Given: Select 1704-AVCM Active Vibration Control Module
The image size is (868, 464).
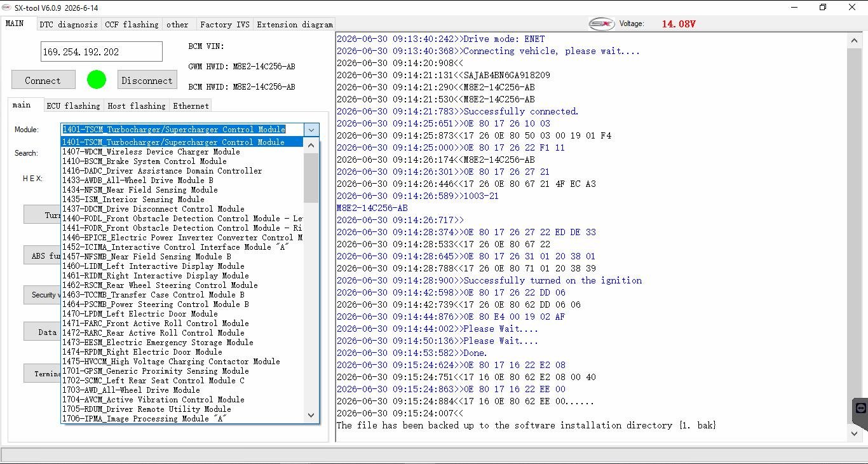Looking at the screenshot, I should (182, 400).
